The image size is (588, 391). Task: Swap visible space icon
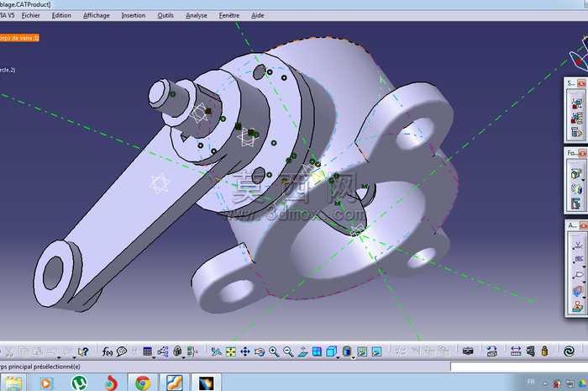(376, 351)
